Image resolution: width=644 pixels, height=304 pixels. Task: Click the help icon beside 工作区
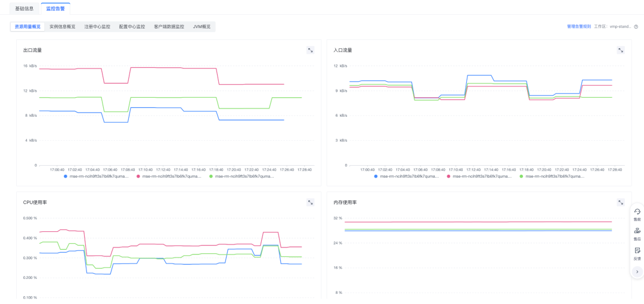pyautogui.click(x=636, y=27)
